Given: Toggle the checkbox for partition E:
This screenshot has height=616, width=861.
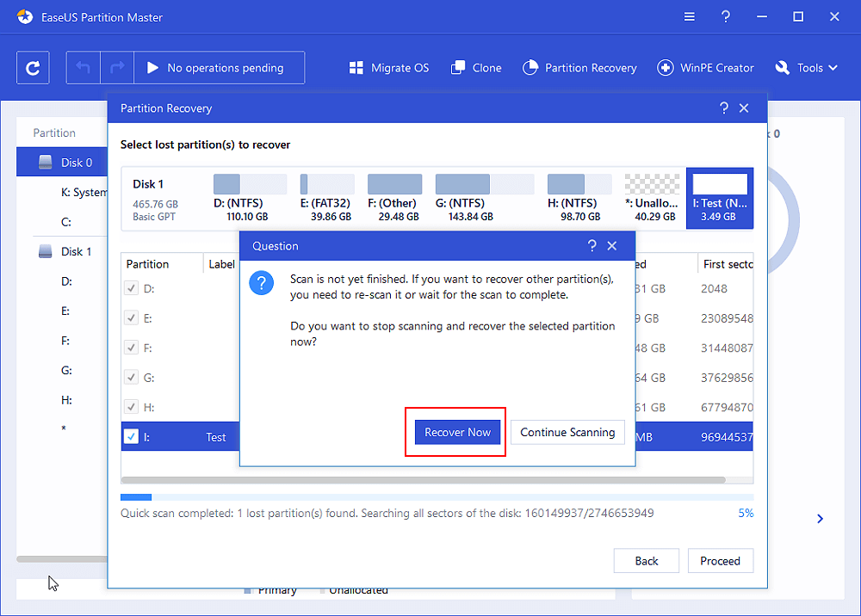Looking at the screenshot, I should coord(131,317).
